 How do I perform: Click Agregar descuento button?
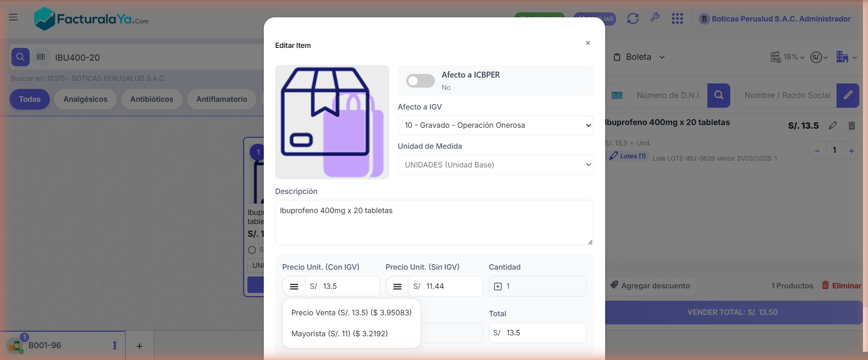point(650,286)
